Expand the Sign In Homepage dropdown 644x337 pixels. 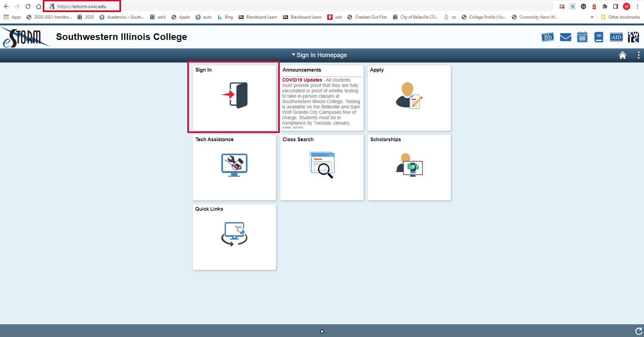(x=319, y=55)
